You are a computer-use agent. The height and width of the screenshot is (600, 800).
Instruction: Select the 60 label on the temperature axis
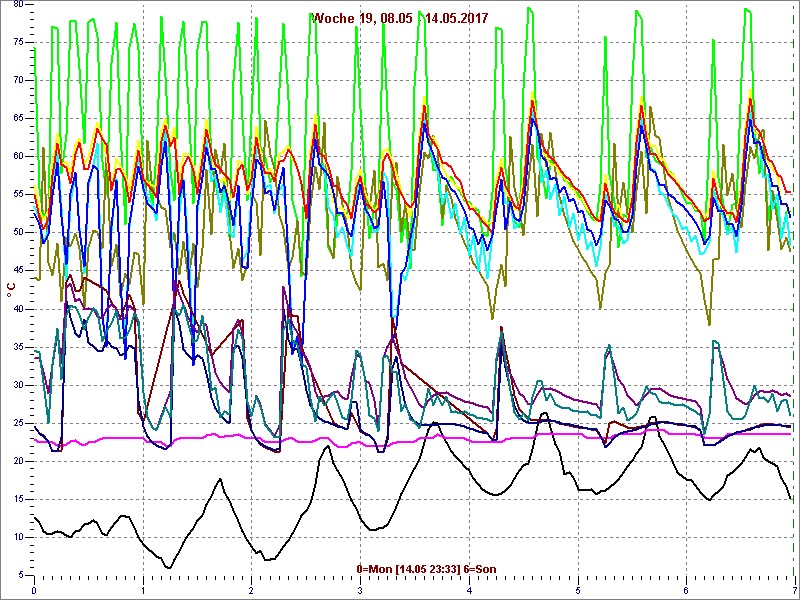[x=18, y=156]
